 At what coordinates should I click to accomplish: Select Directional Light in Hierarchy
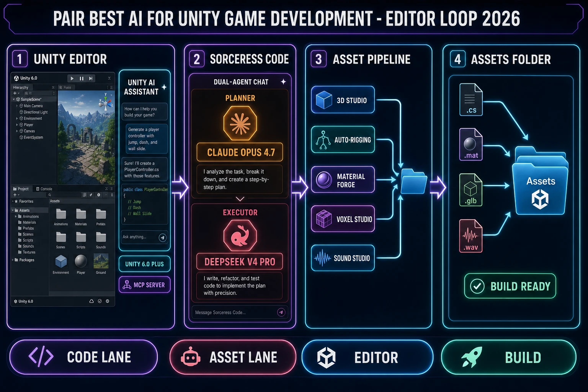[33, 112]
